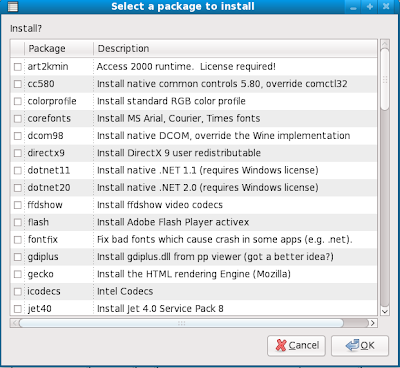Tick the ffdshow checkbox
This screenshot has width=400, height=368.
pyautogui.click(x=18, y=205)
